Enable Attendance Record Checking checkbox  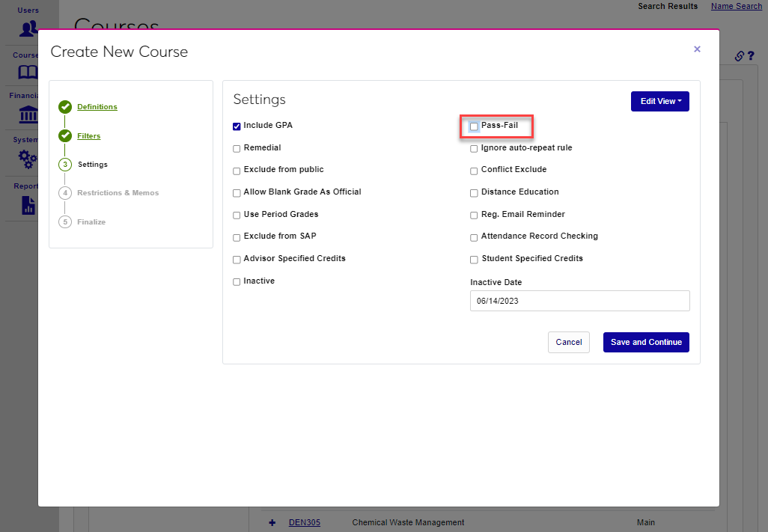[474, 237]
